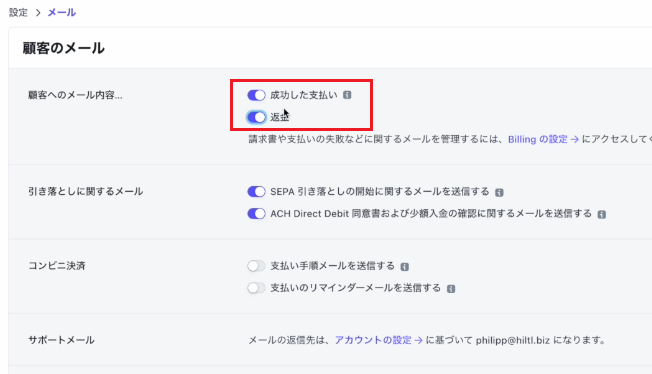Click info icon next to SEPA 引き落とし option
Viewport: 652px width, 374px height.
pos(499,192)
